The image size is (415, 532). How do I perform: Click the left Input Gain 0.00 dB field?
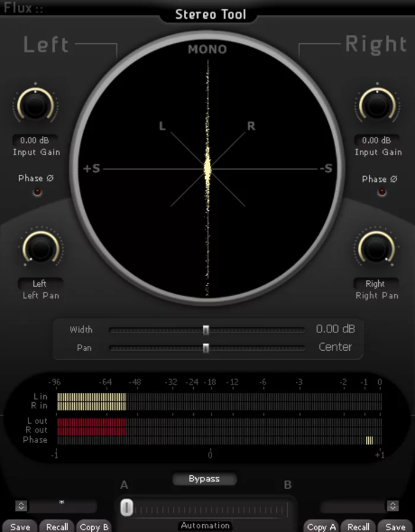(35, 141)
